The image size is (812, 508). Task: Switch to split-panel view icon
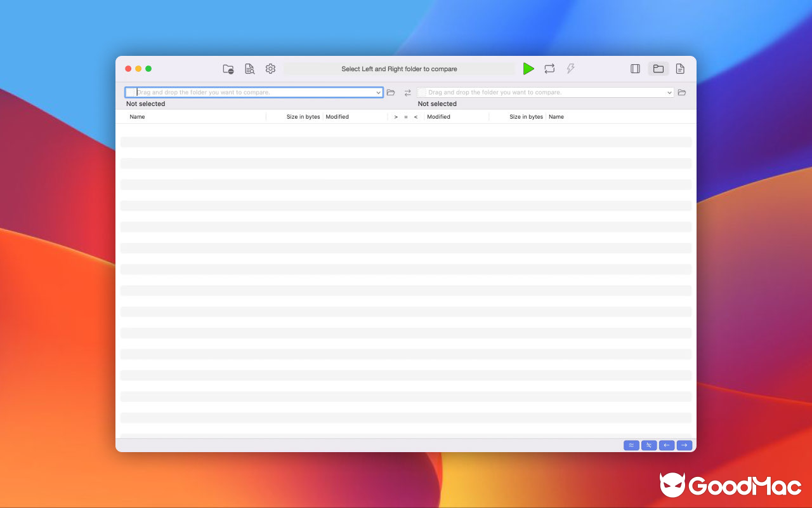635,69
